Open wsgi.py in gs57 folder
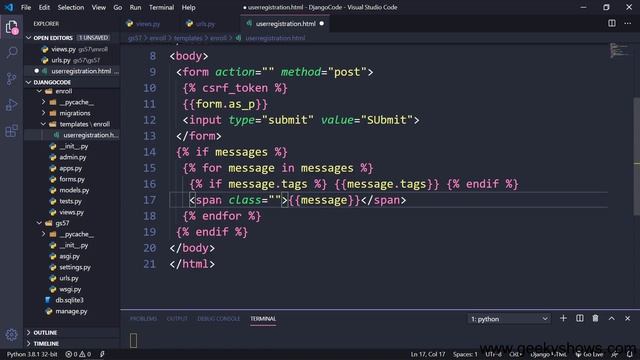Screen dimensions: 640x360 point(72,289)
